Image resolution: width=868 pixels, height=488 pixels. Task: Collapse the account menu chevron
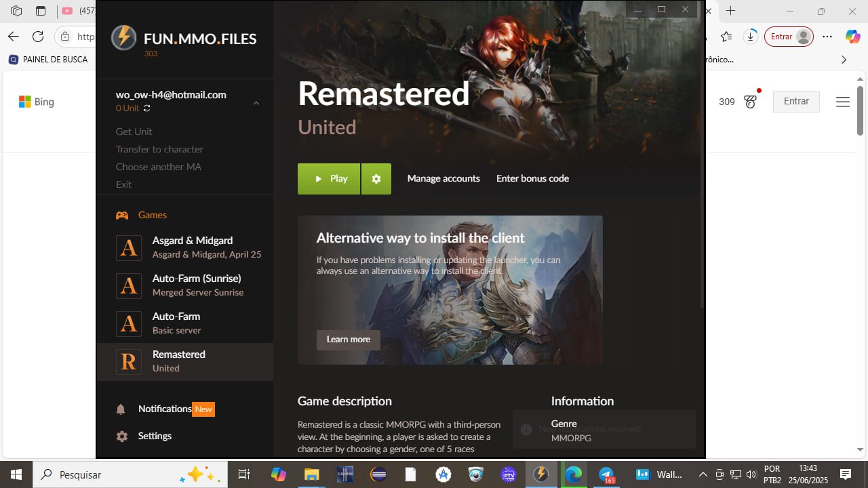(x=256, y=103)
